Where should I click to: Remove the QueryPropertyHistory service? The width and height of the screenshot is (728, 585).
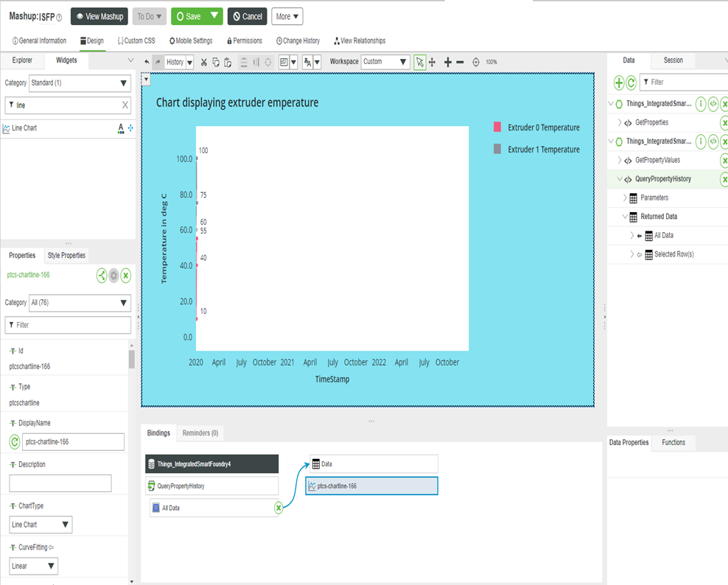pos(724,178)
